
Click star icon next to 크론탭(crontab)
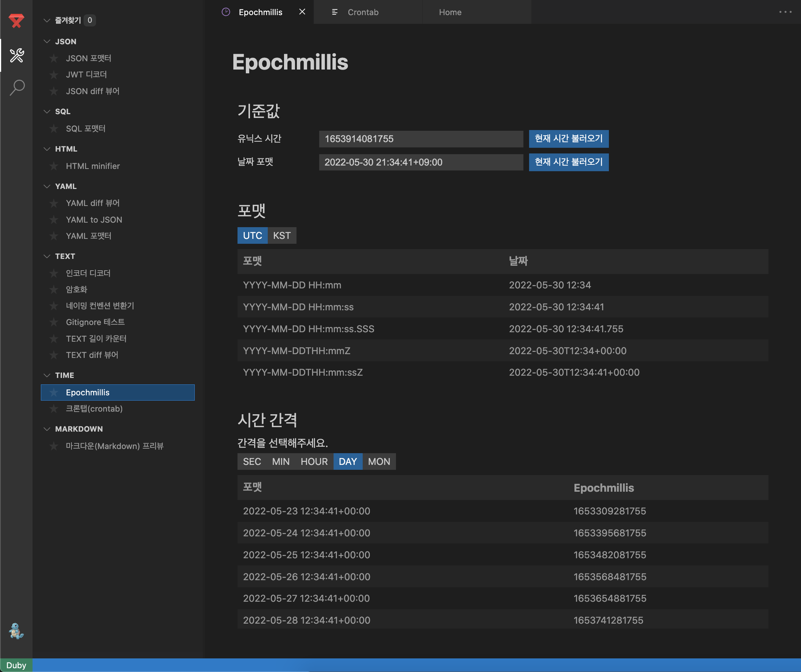pos(54,409)
